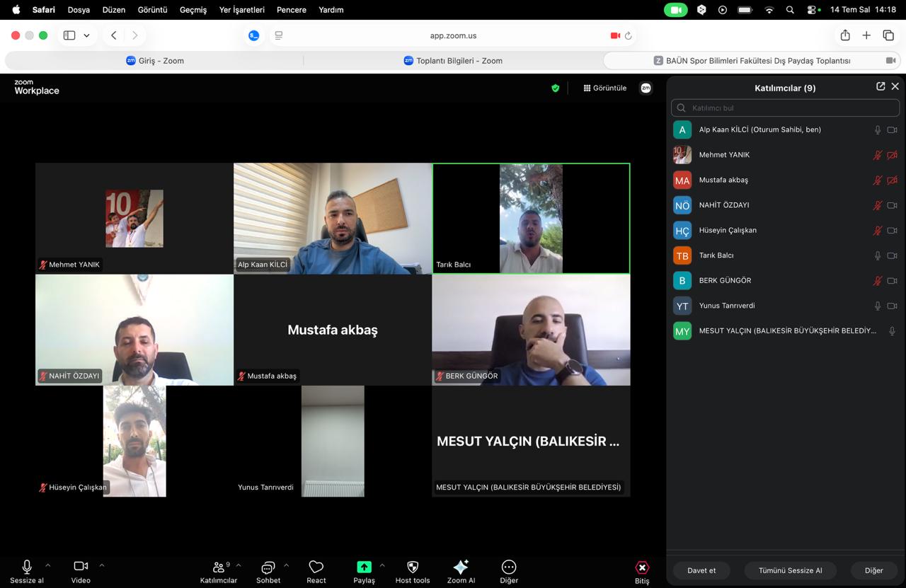Screen dimensions: 906x588
Task: Expand the Sohbet options chevron
Action: point(286,565)
